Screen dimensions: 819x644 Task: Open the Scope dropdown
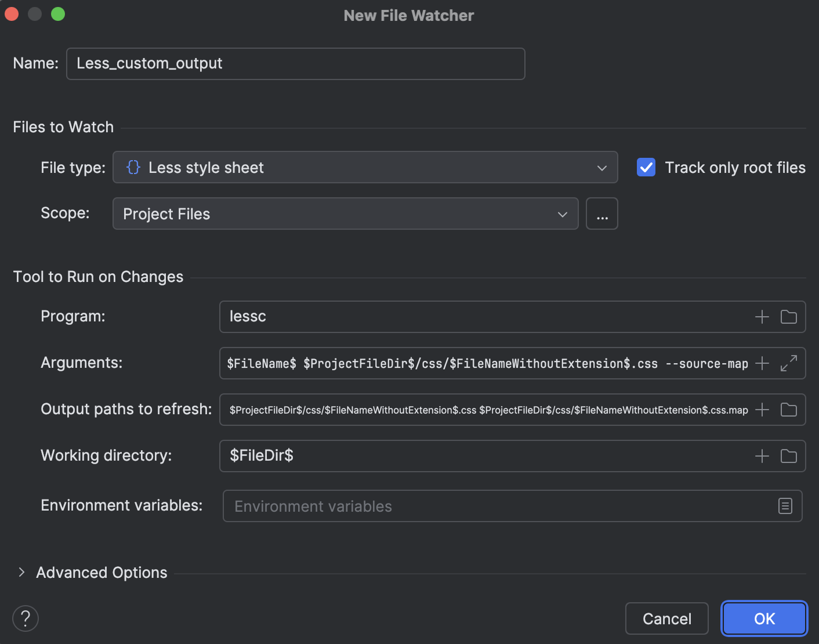561,214
